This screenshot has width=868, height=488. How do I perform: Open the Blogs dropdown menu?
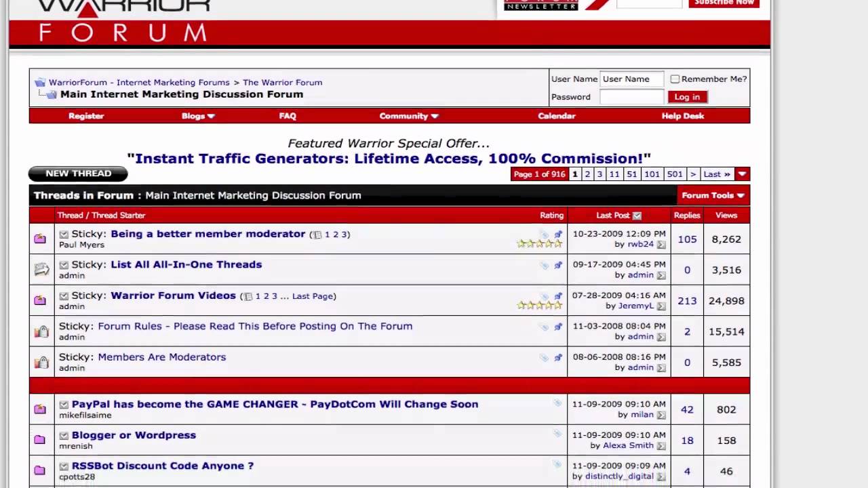[198, 116]
